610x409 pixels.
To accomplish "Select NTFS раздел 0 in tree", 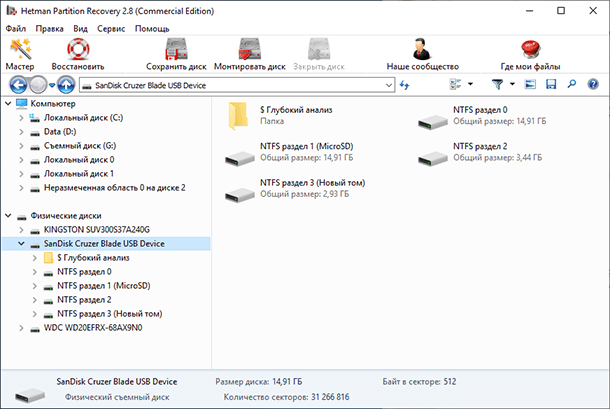I will point(84,272).
